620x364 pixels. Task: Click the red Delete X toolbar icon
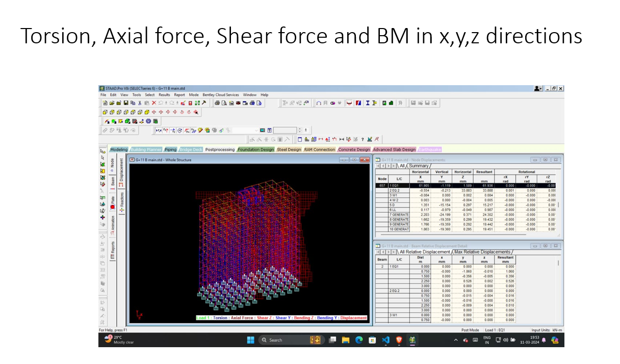pyautogui.click(x=153, y=103)
